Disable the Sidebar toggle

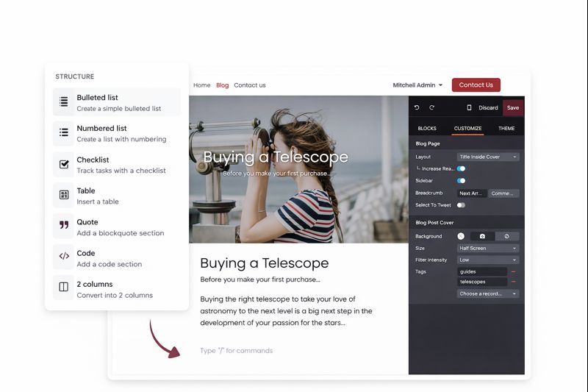tap(461, 180)
